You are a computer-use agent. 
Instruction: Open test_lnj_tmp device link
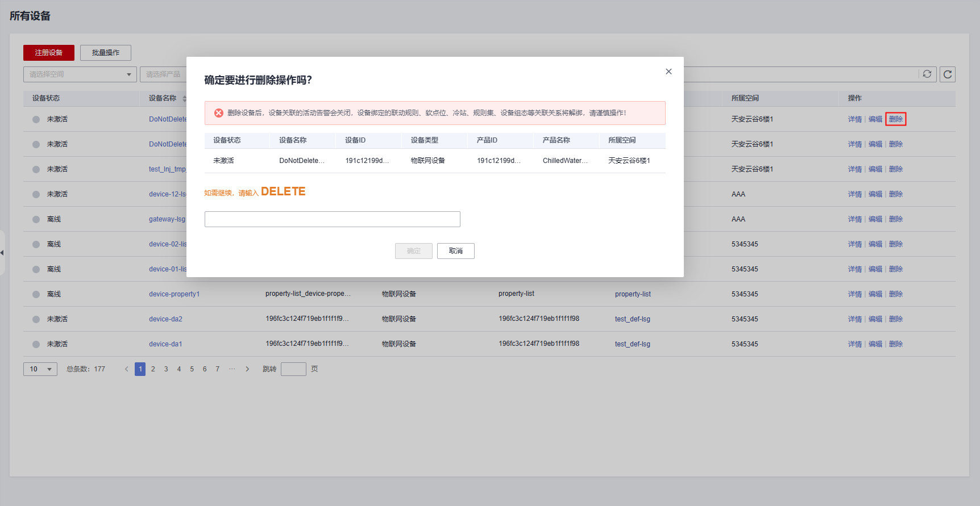pyautogui.click(x=168, y=169)
